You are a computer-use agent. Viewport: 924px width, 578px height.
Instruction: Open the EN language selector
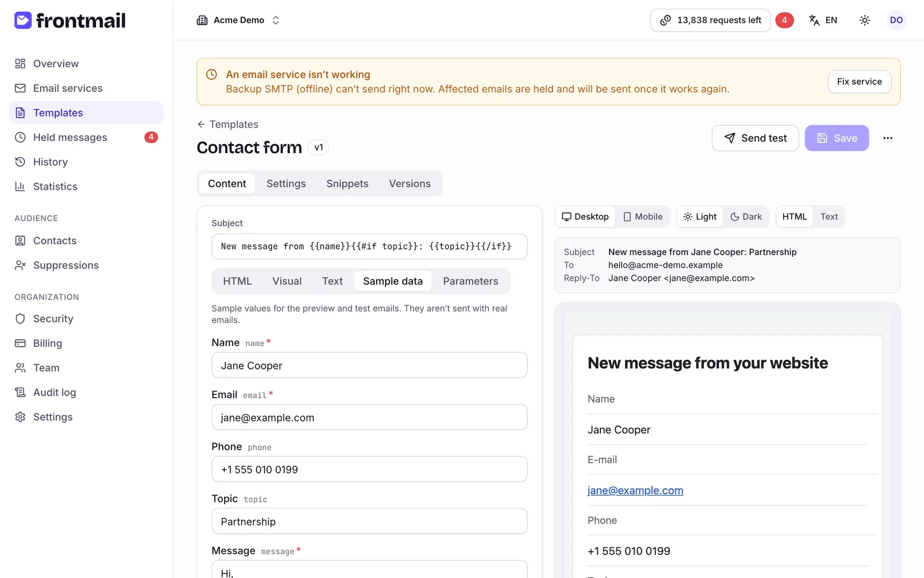point(823,20)
